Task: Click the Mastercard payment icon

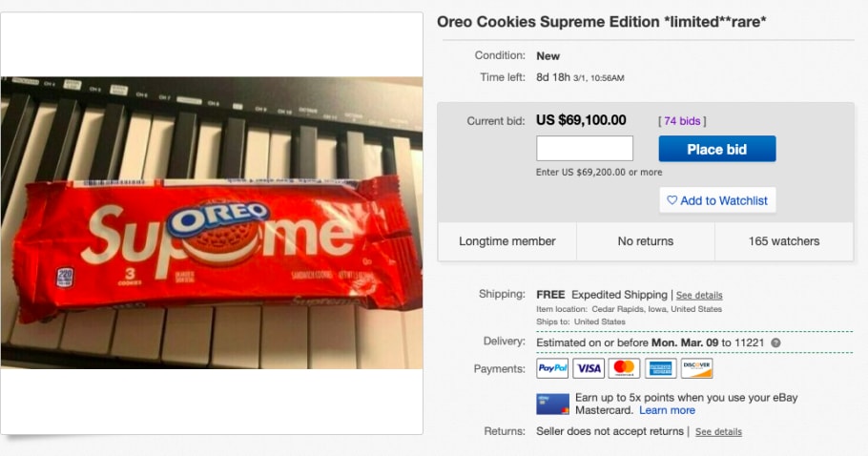Action: 624,368
